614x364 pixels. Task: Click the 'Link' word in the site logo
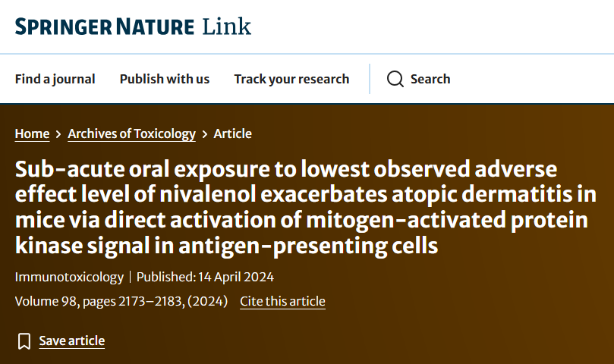tap(226, 27)
